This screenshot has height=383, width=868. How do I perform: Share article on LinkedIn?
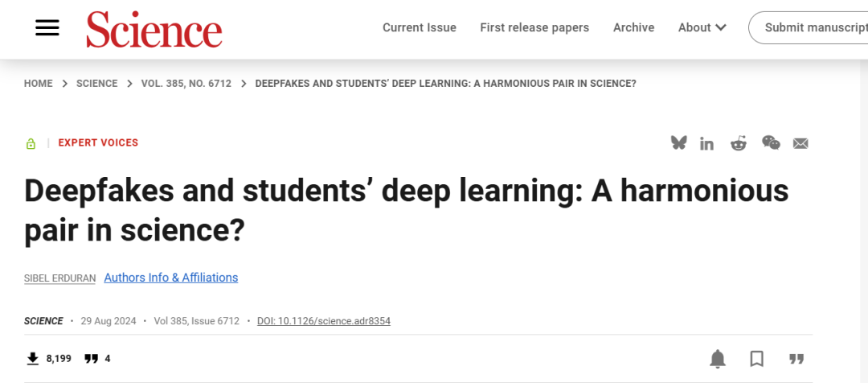(707, 143)
